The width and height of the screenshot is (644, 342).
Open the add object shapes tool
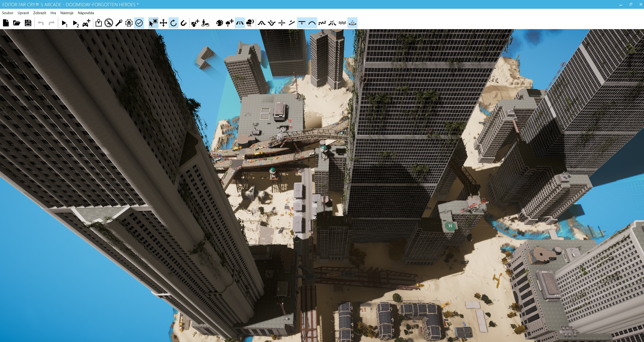tap(195, 23)
